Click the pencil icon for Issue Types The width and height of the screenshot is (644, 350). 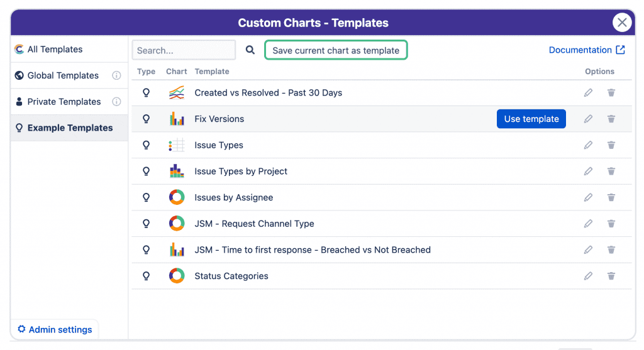click(588, 145)
